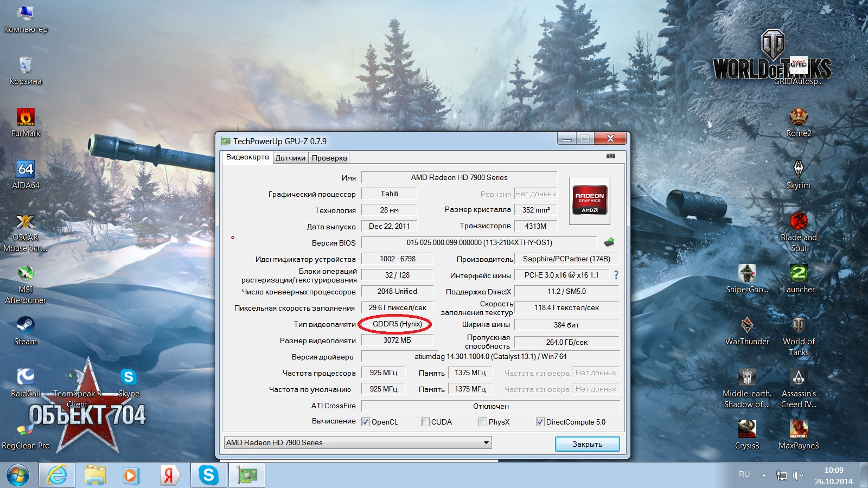Launch RegClean Pro desktop icon
Image resolution: width=868 pixels, height=488 pixels.
click(25, 435)
